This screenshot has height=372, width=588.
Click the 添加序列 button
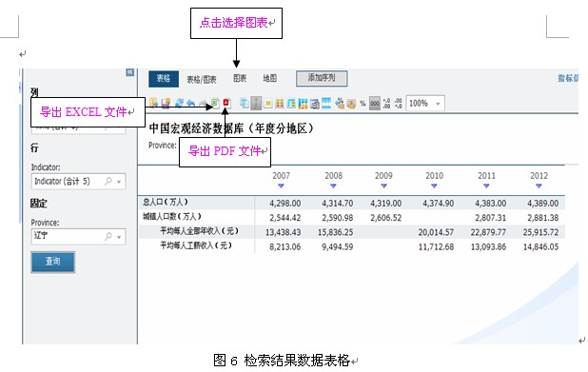322,78
